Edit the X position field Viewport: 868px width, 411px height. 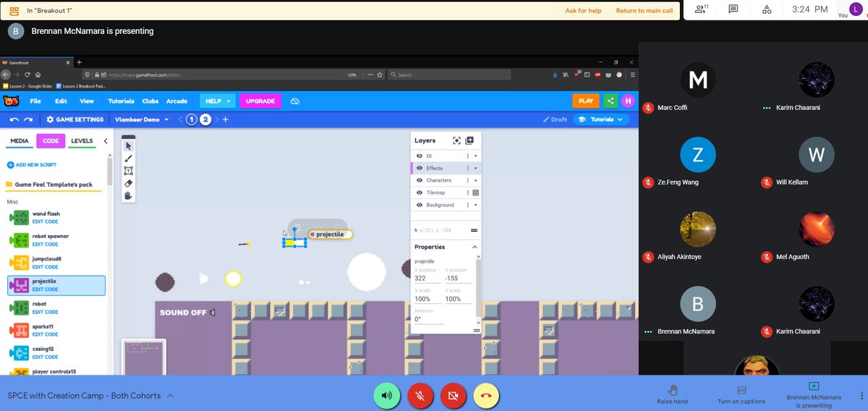point(427,278)
